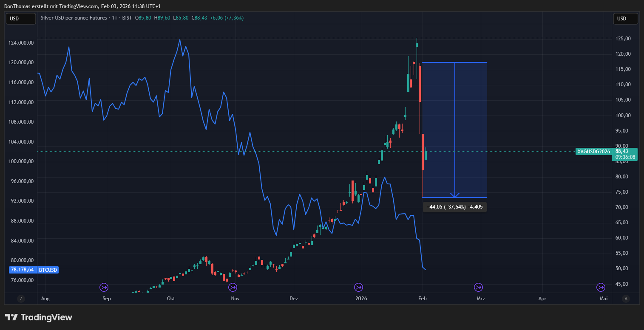The image size is (644, 330).
Task: Click the 112.000,00 level on left scale
Action: click(x=21, y=102)
